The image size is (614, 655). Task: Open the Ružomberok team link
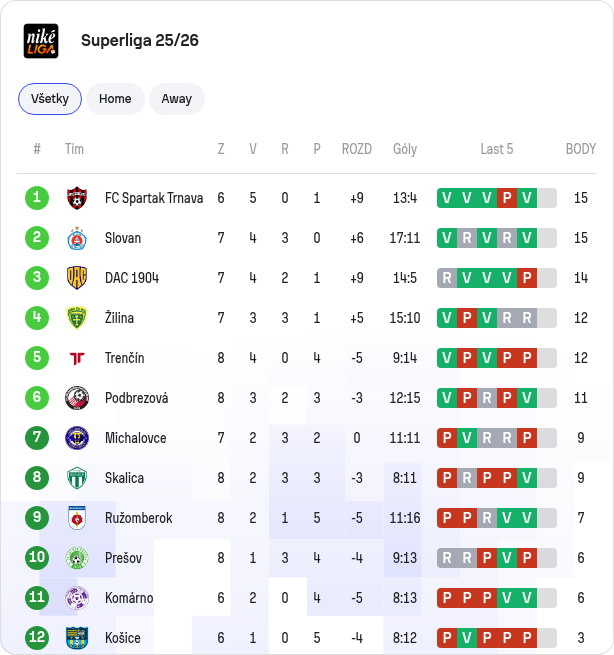[138, 518]
